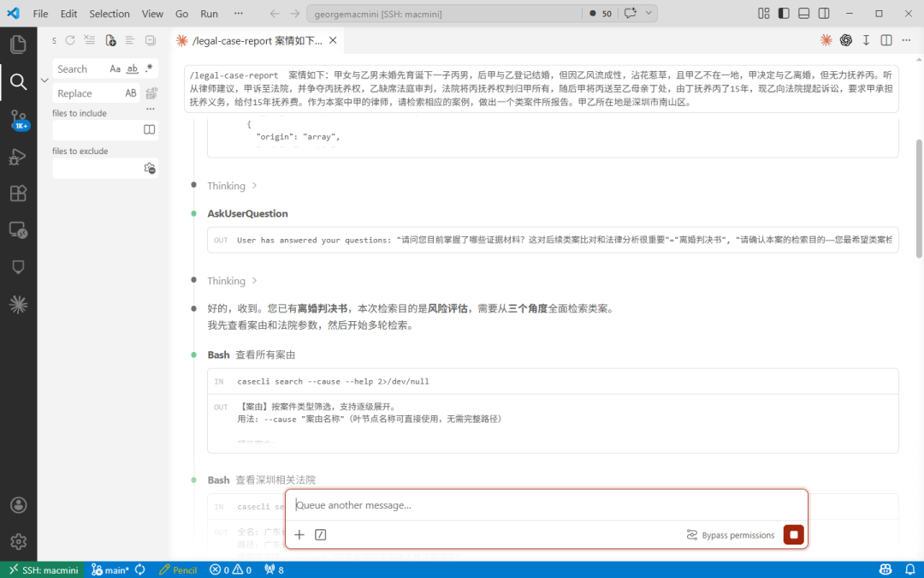Open the Go menu

click(181, 14)
